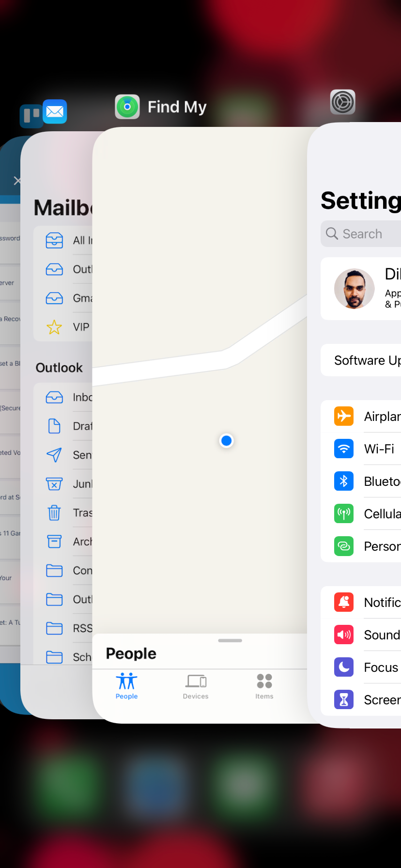This screenshot has width=401, height=868.
Task: Tap the grabber handle above People panel
Action: point(230,640)
